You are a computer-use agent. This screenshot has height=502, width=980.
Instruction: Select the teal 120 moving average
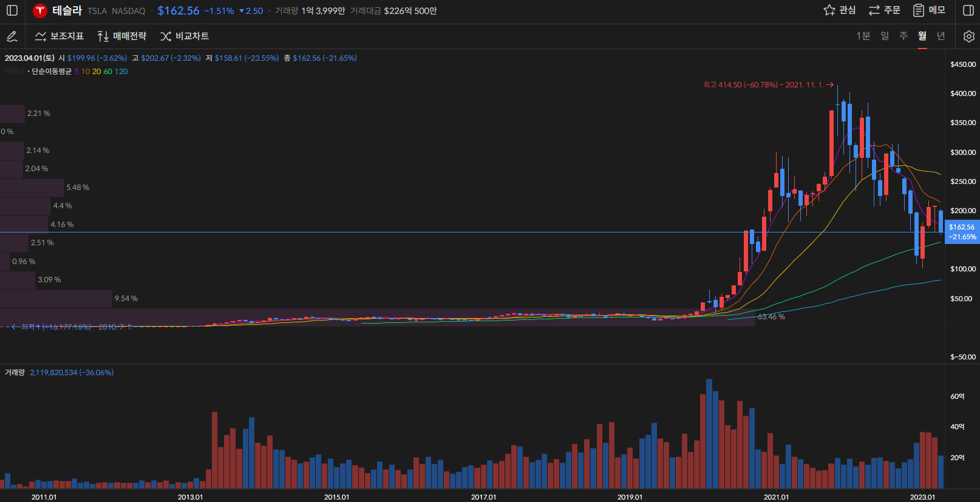click(121, 72)
